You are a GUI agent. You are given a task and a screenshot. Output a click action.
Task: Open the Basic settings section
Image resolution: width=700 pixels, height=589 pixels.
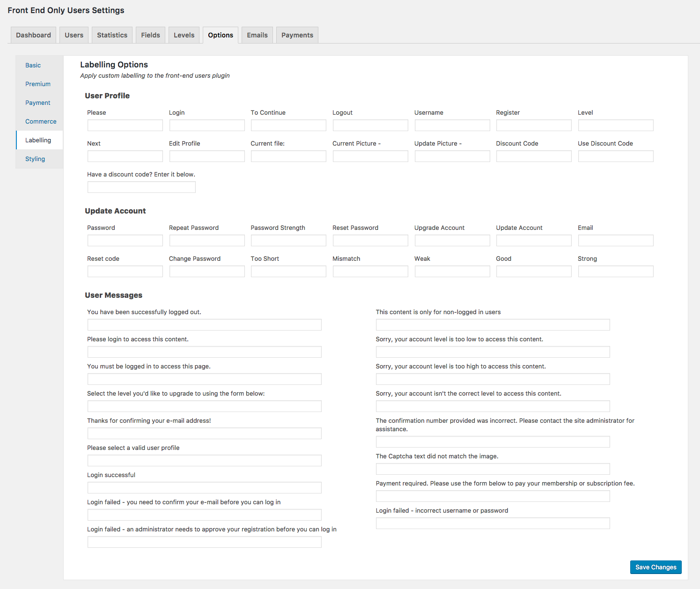coord(33,65)
